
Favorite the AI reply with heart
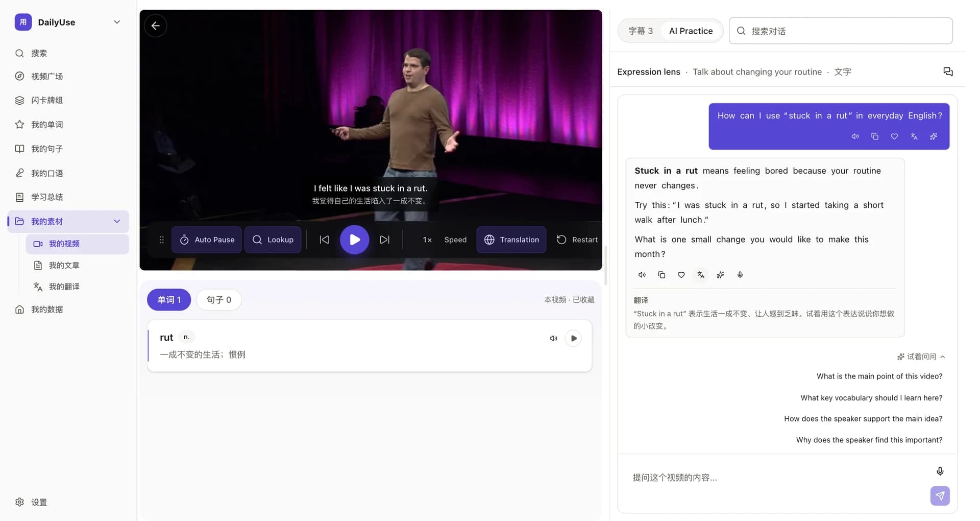(x=681, y=275)
